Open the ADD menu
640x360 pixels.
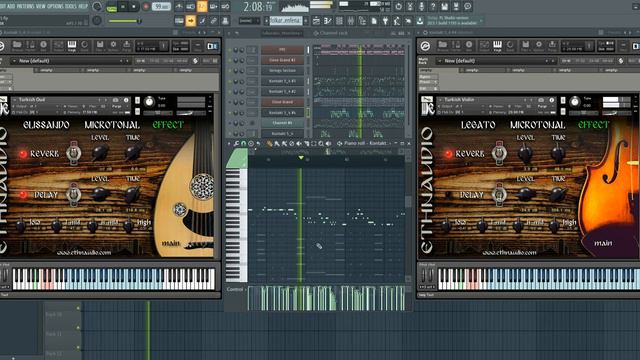11,6
